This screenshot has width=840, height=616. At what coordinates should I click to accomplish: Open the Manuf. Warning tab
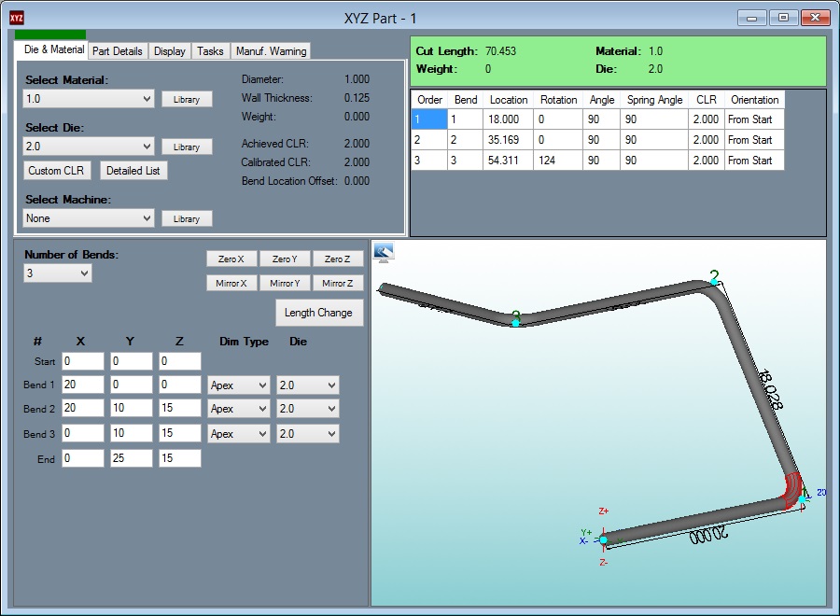[270, 51]
